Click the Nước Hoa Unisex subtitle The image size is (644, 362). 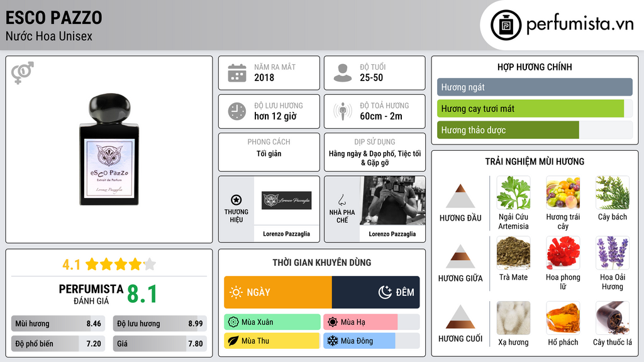(49, 36)
